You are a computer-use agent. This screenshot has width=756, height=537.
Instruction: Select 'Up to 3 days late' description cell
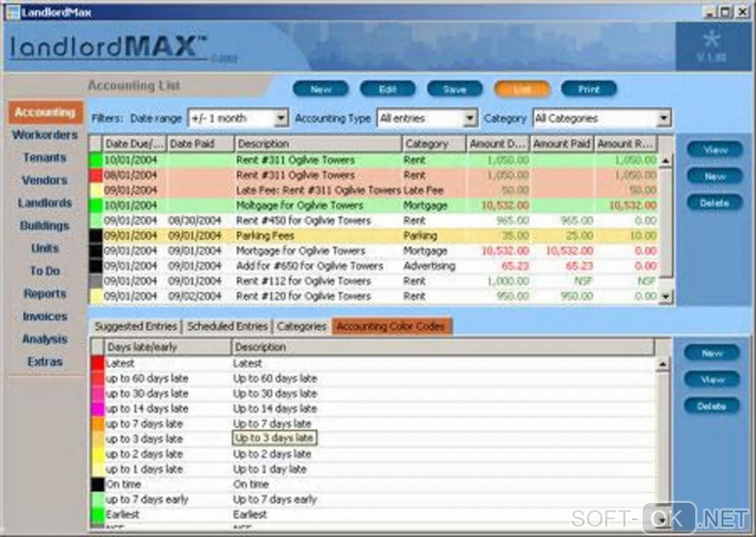[x=275, y=438]
